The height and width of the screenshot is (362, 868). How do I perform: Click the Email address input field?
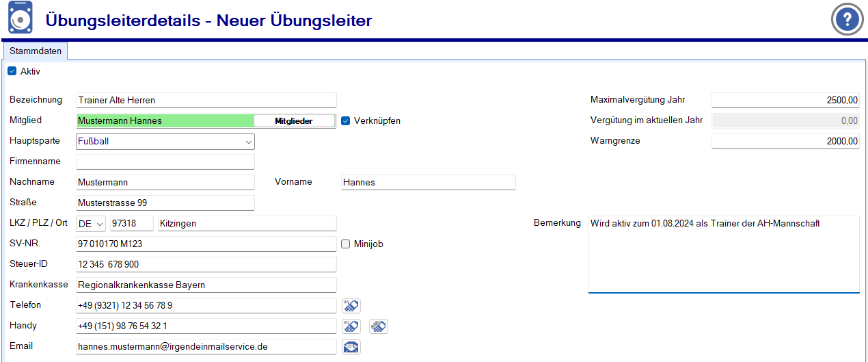point(206,347)
